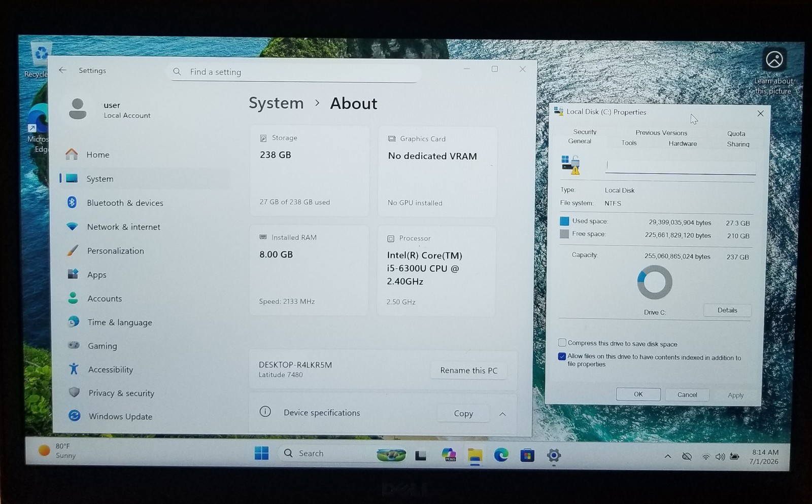812x504 pixels.
Task: Go back using the Settings back arrow
Action: [x=62, y=70]
